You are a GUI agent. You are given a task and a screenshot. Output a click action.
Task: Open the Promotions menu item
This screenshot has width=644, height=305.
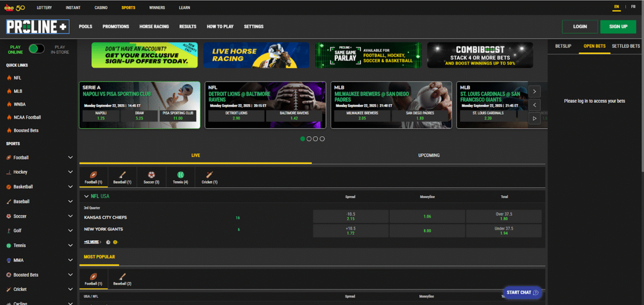pyautogui.click(x=116, y=27)
